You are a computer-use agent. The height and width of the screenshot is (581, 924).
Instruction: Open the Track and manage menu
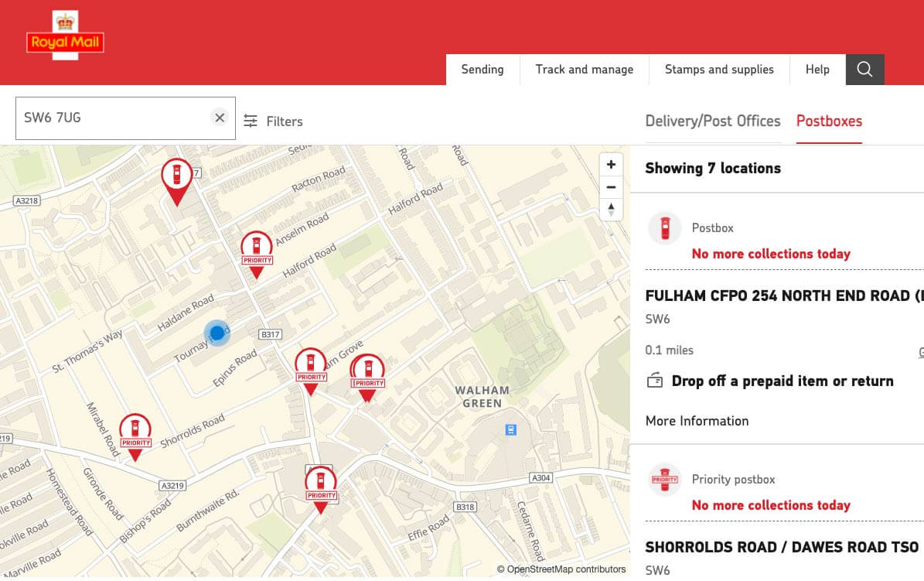coord(584,69)
